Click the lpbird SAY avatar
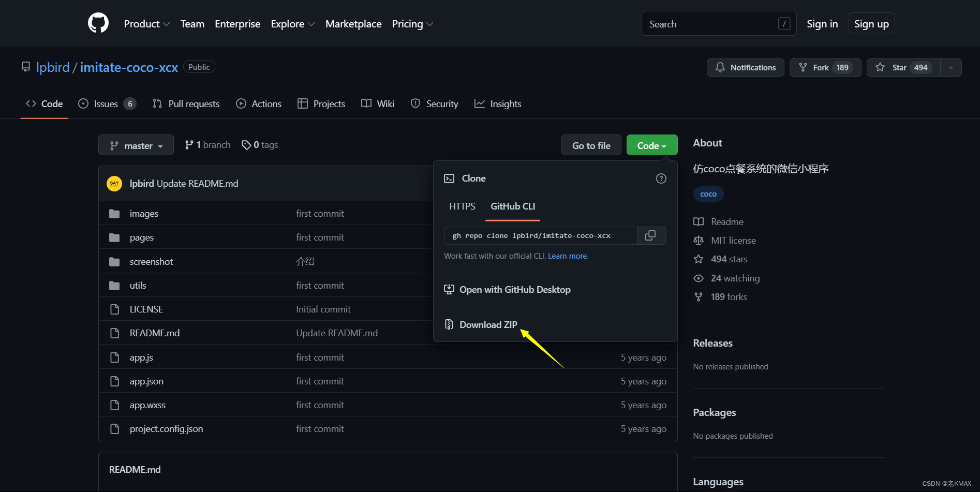This screenshot has width=980, height=492. pos(114,184)
